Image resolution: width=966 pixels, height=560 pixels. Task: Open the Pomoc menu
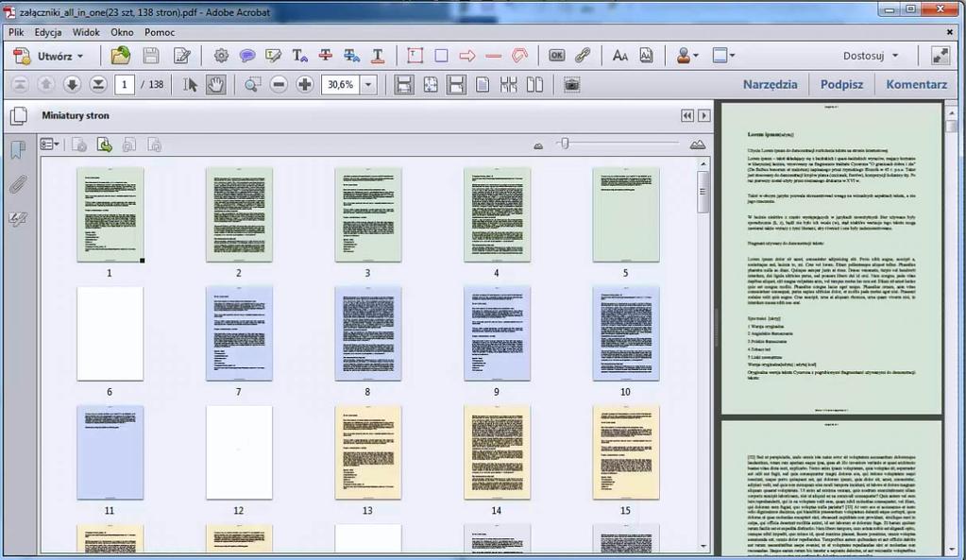click(x=160, y=32)
